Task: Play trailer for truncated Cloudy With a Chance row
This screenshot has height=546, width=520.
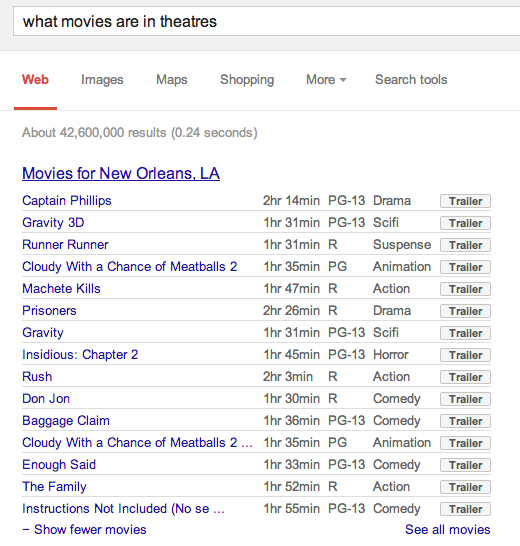Action: click(465, 443)
